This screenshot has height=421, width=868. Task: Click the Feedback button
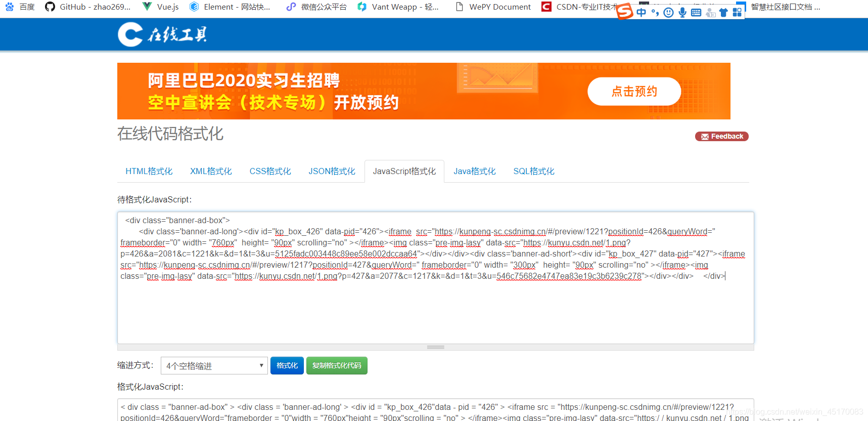tap(721, 136)
